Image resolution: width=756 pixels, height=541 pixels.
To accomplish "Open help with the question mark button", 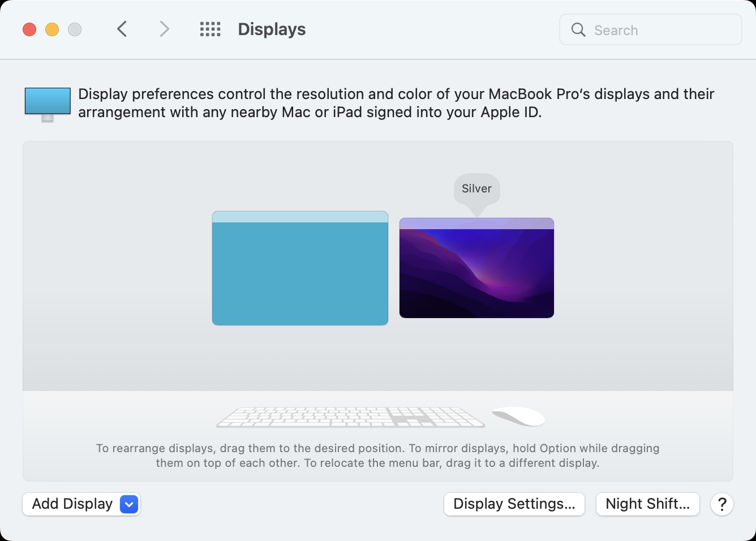I will click(x=722, y=504).
